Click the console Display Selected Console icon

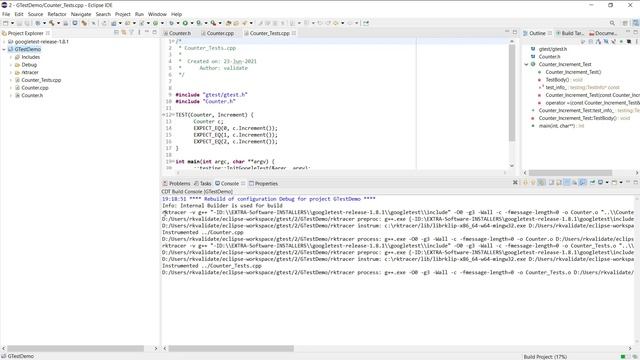click(600, 182)
